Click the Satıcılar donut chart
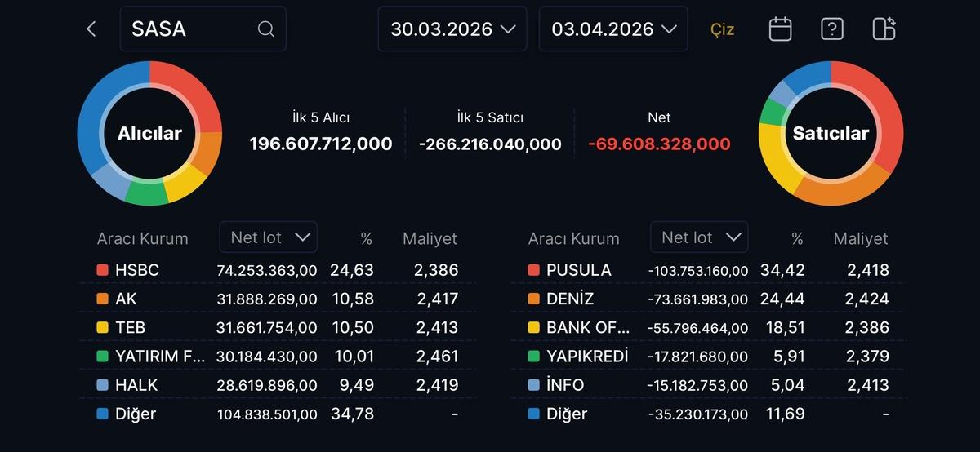This screenshot has width=980, height=452. [x=831, y=133]
